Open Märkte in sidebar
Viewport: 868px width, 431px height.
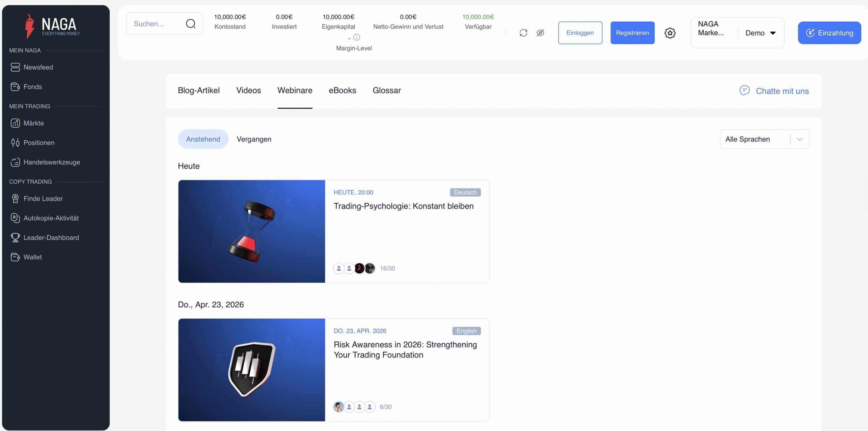click(x=33, y=123)
